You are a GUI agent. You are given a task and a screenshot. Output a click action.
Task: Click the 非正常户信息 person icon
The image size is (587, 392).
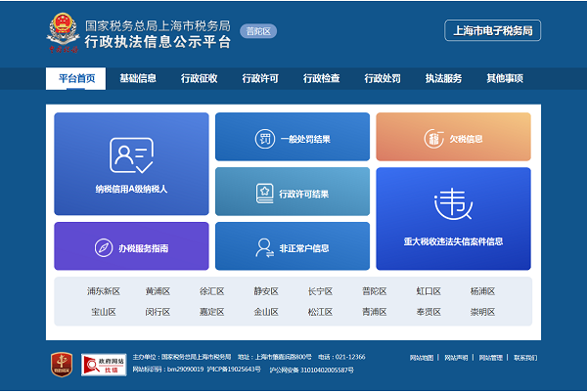[264, 247]
